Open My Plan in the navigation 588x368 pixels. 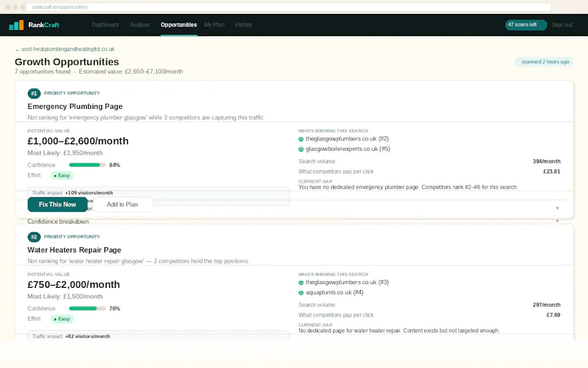click(214, 25)
